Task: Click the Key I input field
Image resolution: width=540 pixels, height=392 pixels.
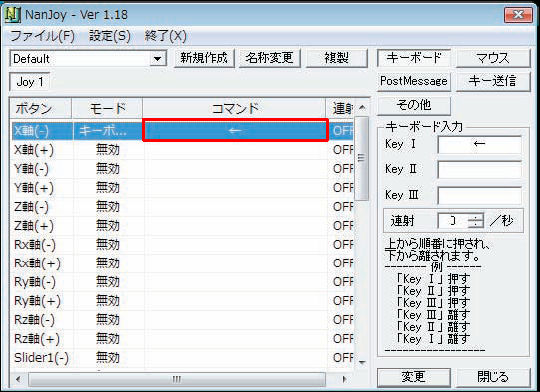Action: pyautogui.click(x=479, y=144)
